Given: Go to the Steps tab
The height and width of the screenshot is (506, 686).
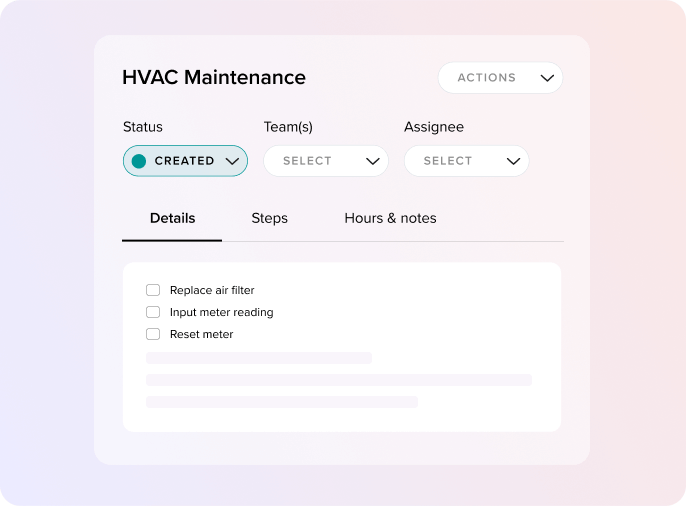Looking at the screenshot, I should coord(269,218).
